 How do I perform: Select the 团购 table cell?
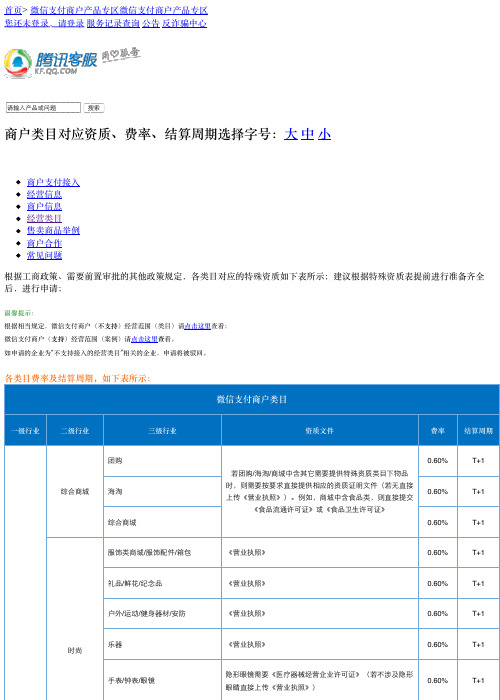tap(162, 461)
